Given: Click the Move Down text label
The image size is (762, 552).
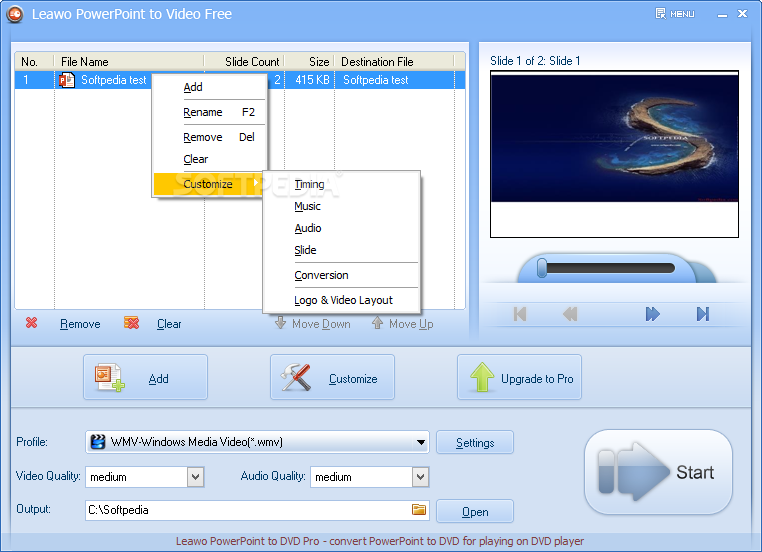Looking at the screenshot, I should click(x=321, y=324).
